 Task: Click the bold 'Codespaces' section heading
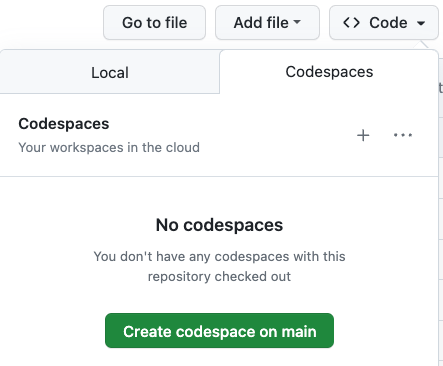click(64, 124)
